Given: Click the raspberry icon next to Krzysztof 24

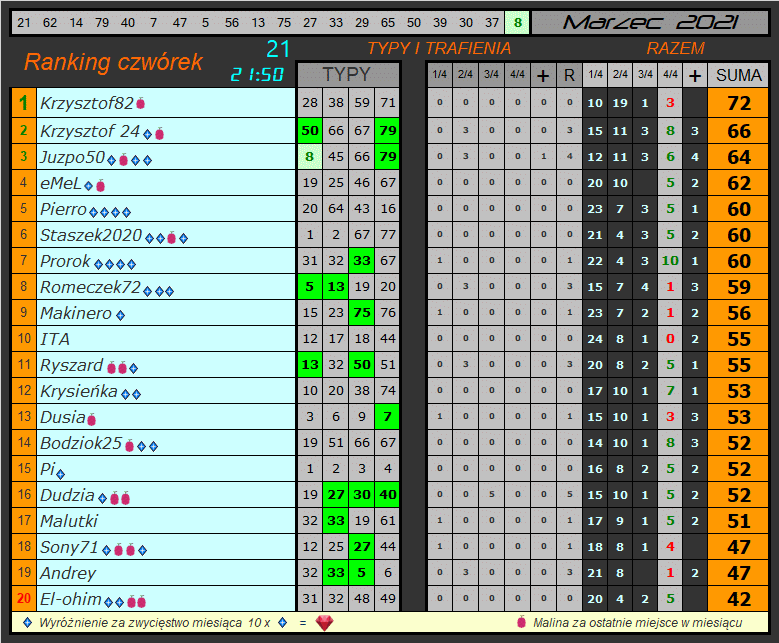Looking at the screenshot, I should pyautogui.click(x=159, y=134).
